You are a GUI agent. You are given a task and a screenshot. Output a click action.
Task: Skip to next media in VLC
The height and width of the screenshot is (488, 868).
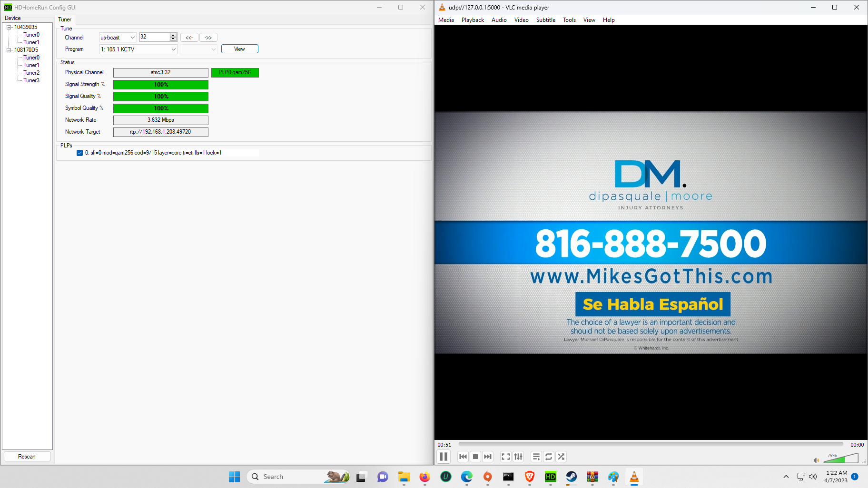click(488, 457)
